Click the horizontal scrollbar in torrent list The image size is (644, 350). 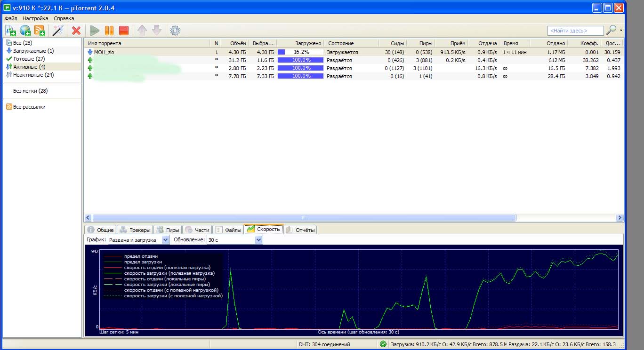(304, 218)
